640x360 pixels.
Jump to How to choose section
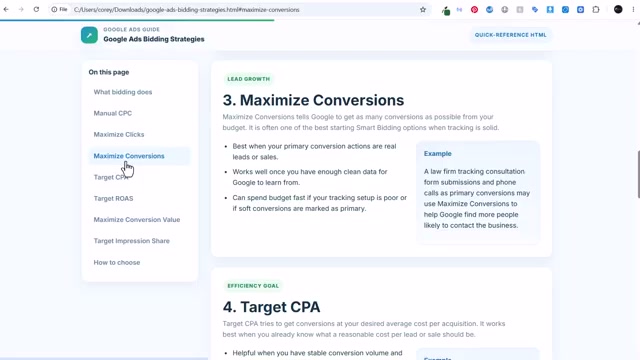click(x=117, y=262)
